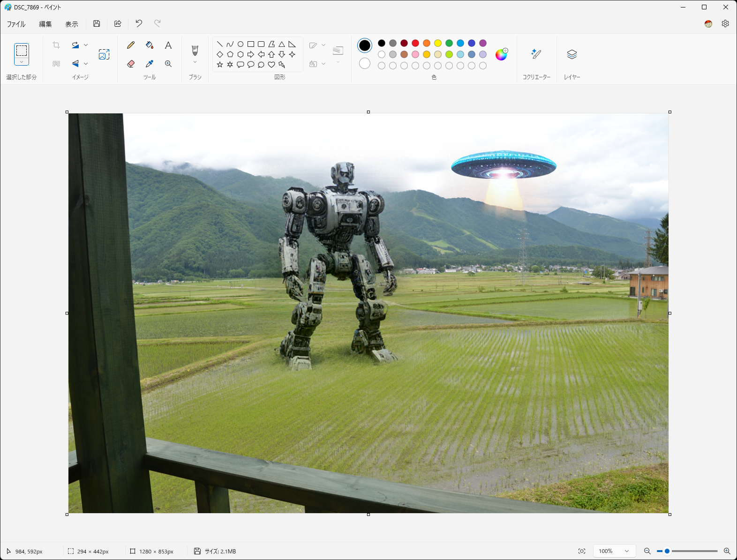Select the Pencil tool

click(131, 45)
